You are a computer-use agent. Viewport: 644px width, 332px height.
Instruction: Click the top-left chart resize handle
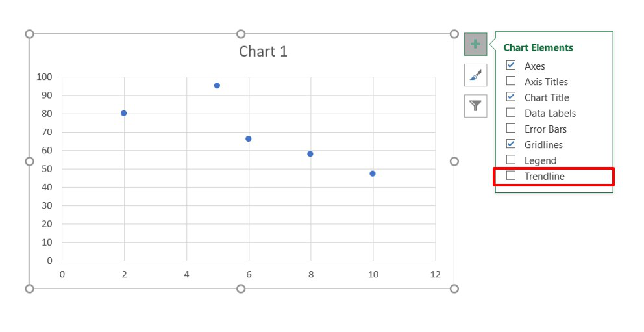(29, 34)
